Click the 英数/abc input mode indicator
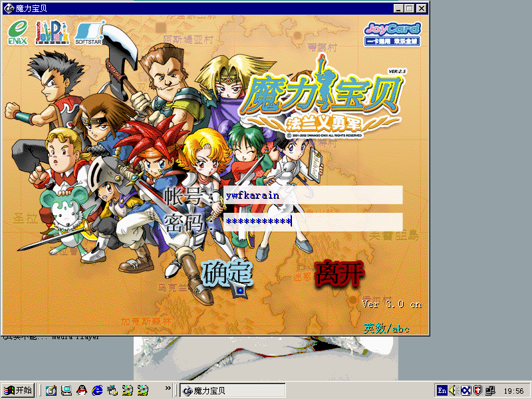The width and height of the screenshot is (532, 399). (386, 329)
